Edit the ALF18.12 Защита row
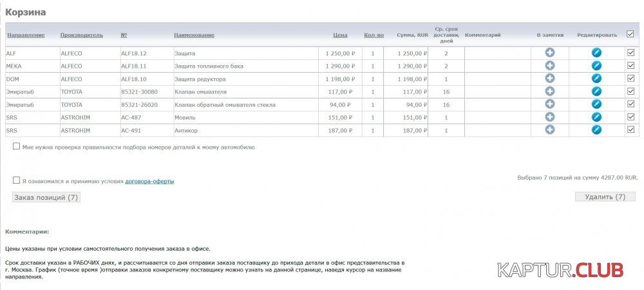The image size is (644, 290). click(x=596, y=53)
